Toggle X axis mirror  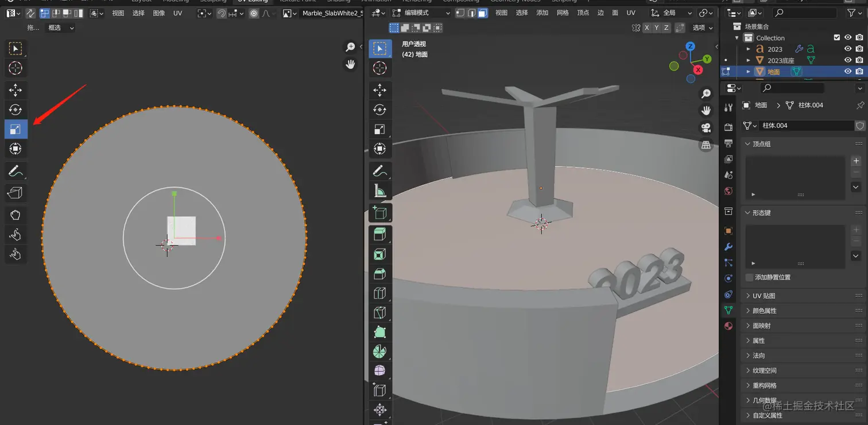point(647,28)
